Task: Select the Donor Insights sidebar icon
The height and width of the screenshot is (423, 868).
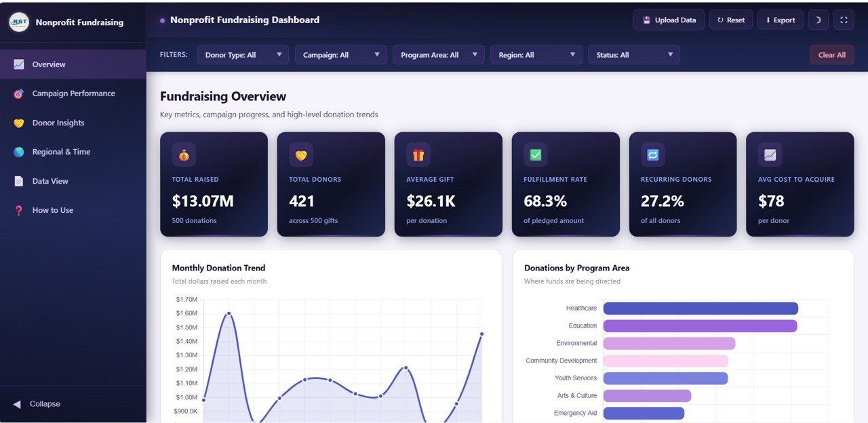Action: click(20, 123)
